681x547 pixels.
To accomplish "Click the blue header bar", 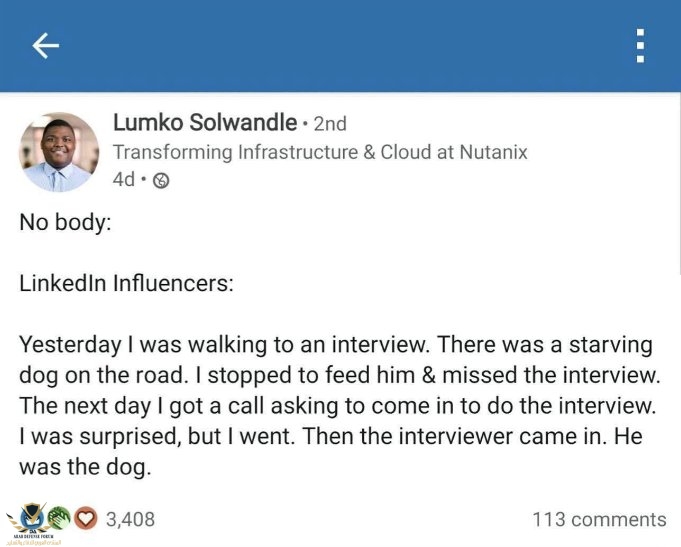I will [x=340, y=46].
